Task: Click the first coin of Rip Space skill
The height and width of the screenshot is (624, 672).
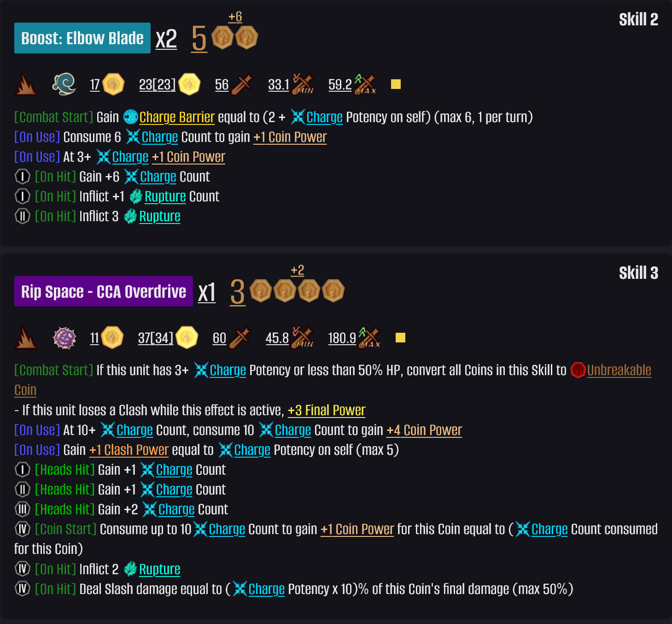Action: [261, 291]
